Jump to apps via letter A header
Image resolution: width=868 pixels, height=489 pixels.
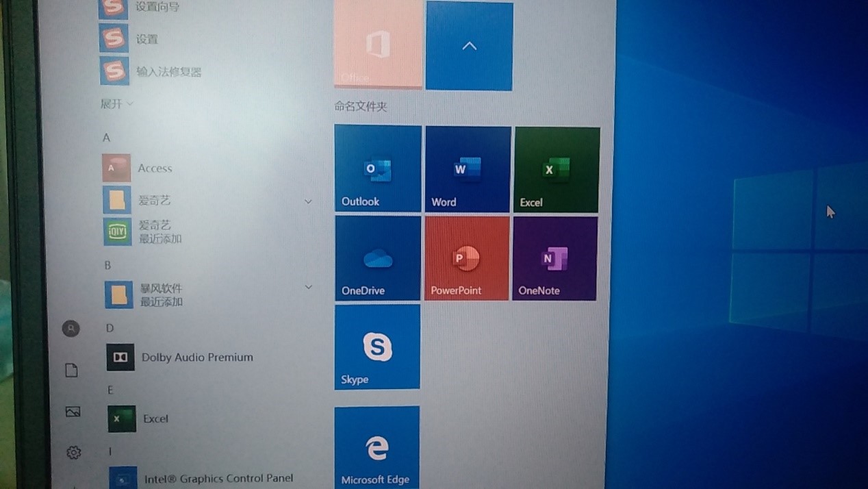(x=106, y=138)
